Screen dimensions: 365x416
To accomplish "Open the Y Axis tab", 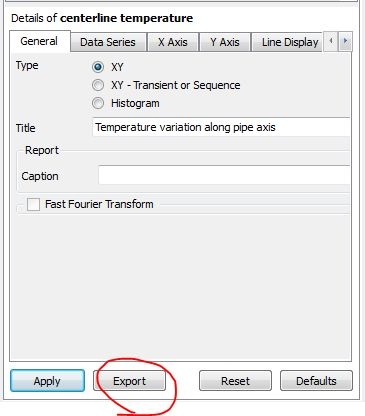I will coord(225,42).
